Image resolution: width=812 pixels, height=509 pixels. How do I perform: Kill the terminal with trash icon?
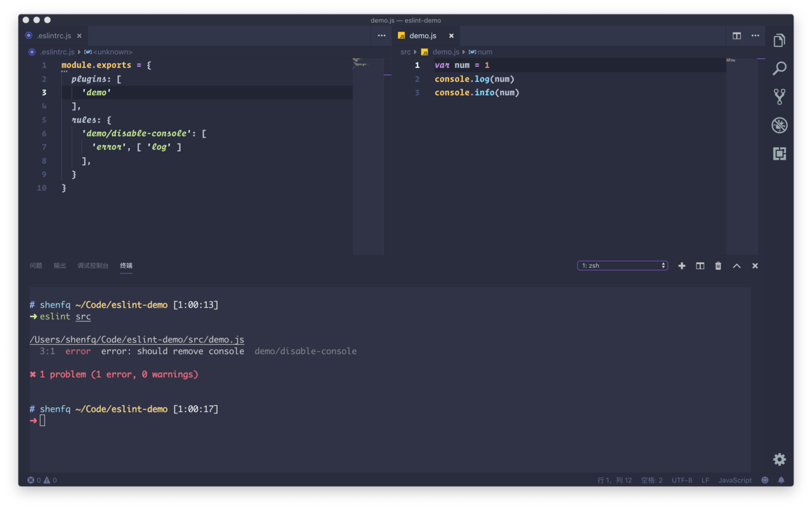coord(718,266)
